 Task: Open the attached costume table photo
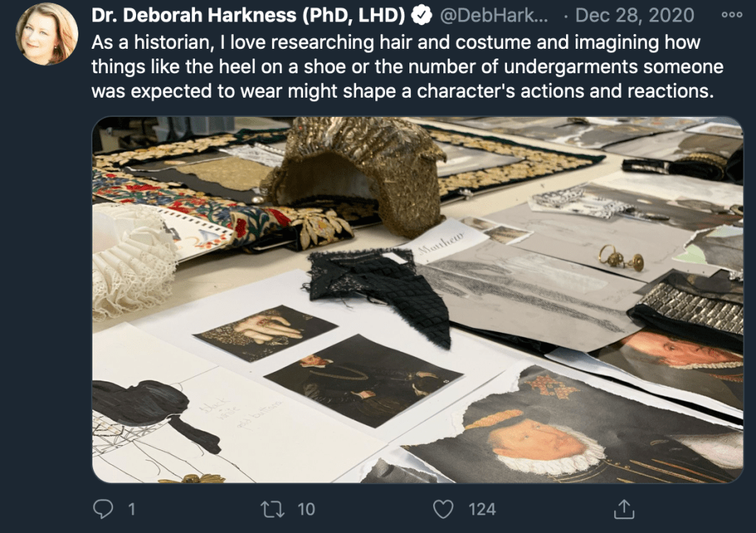(418, 299)
